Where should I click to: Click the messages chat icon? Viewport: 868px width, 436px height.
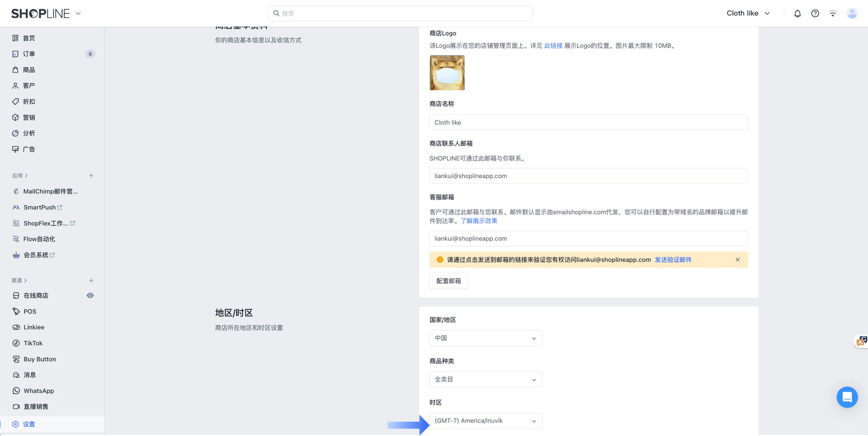(x=16, y=375)
